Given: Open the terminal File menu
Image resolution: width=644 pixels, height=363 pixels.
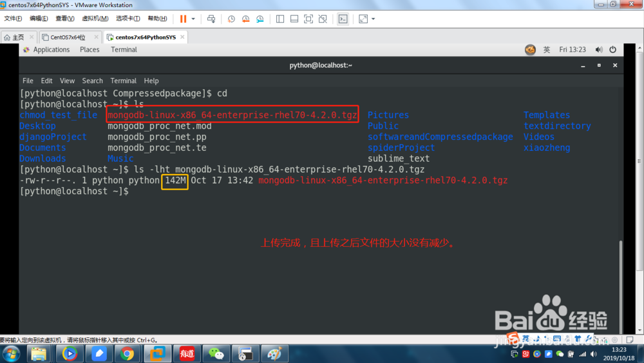Looking at the screenshot, I should coord(28,81).
